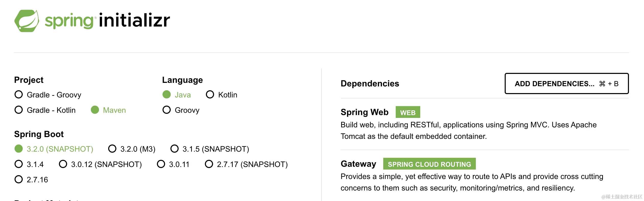Click the SPRING CLOUD ROUTING badge
This screenshot has width=644, height=201.
point(429,164)
